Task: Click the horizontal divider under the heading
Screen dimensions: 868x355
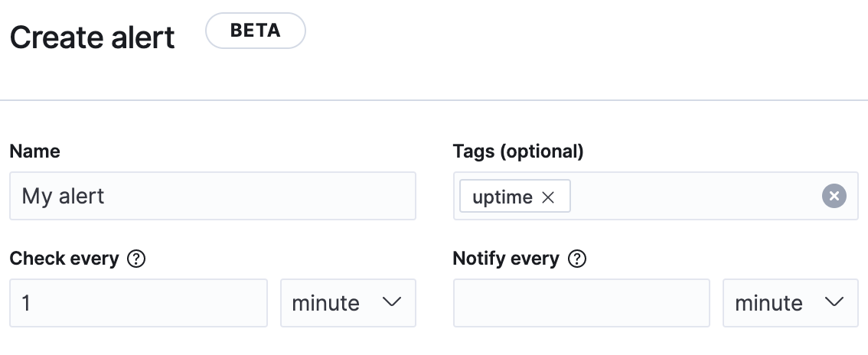Action: (x=434, y=100)
